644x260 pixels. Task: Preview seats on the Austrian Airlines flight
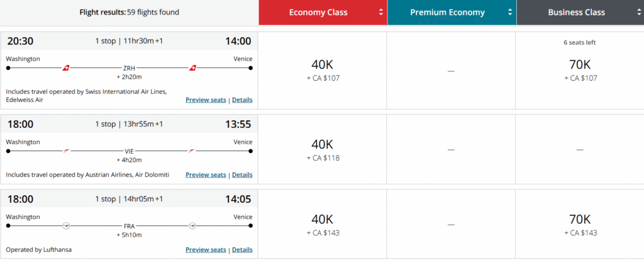pos(206,175)
